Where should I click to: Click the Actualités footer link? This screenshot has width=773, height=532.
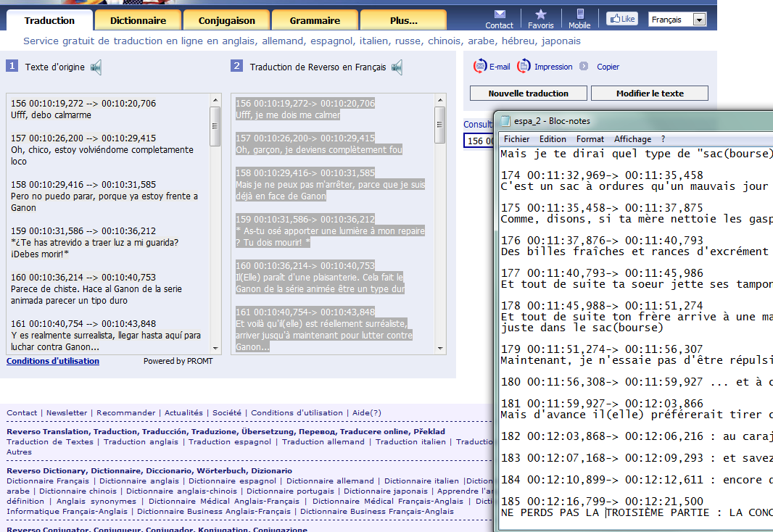[184, 413]
